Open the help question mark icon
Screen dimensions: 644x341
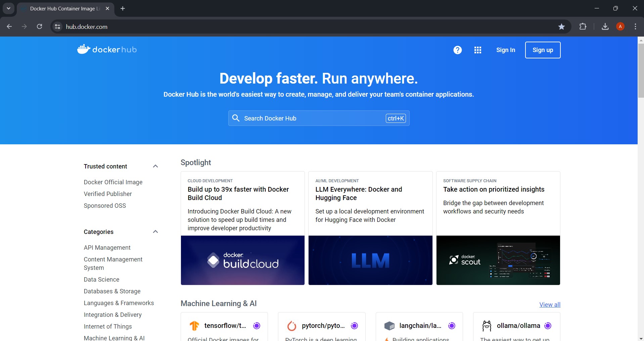tap(457, 50)
